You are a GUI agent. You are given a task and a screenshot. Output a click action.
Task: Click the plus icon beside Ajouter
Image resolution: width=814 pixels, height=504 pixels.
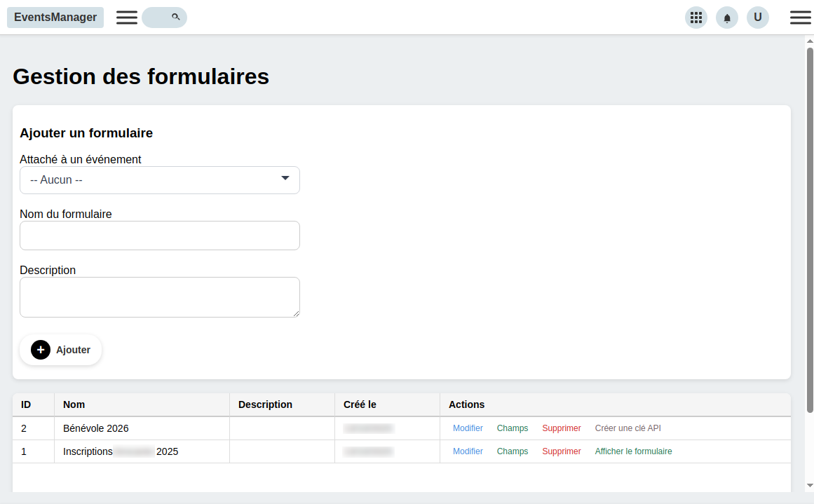coord(41,350)
